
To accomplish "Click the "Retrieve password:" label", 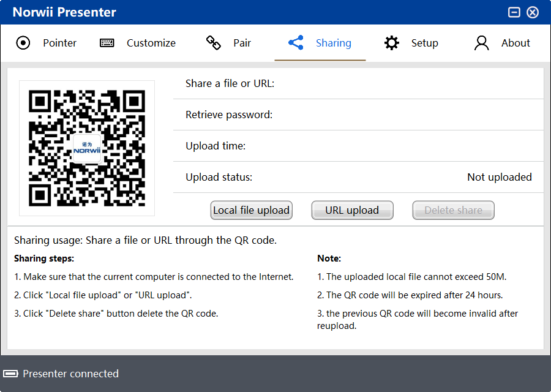I will 229,115.
